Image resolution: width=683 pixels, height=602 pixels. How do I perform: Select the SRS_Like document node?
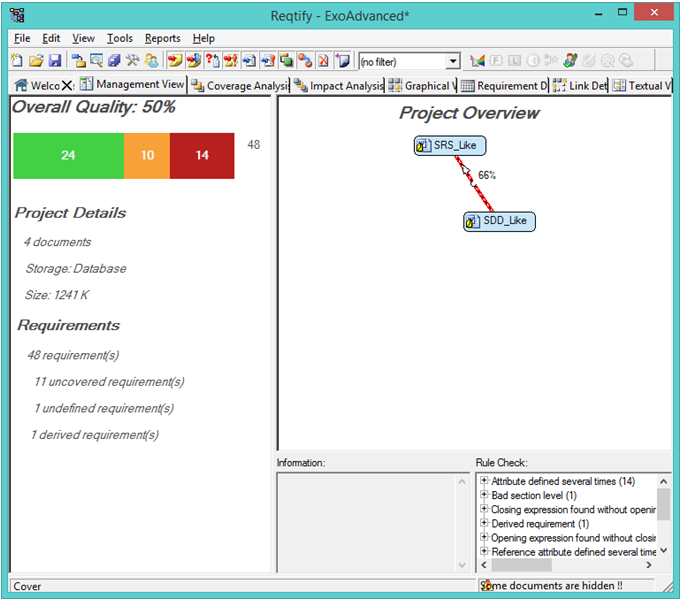[450, 145]
